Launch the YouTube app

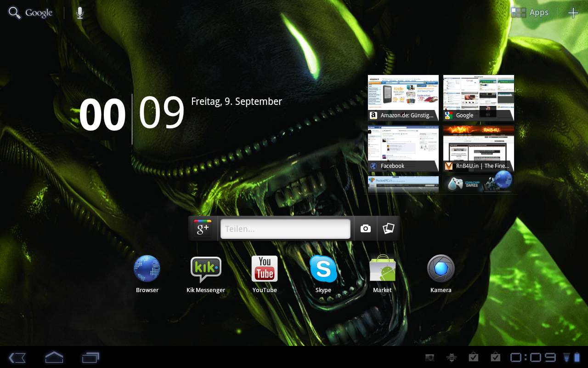(265, 274)
